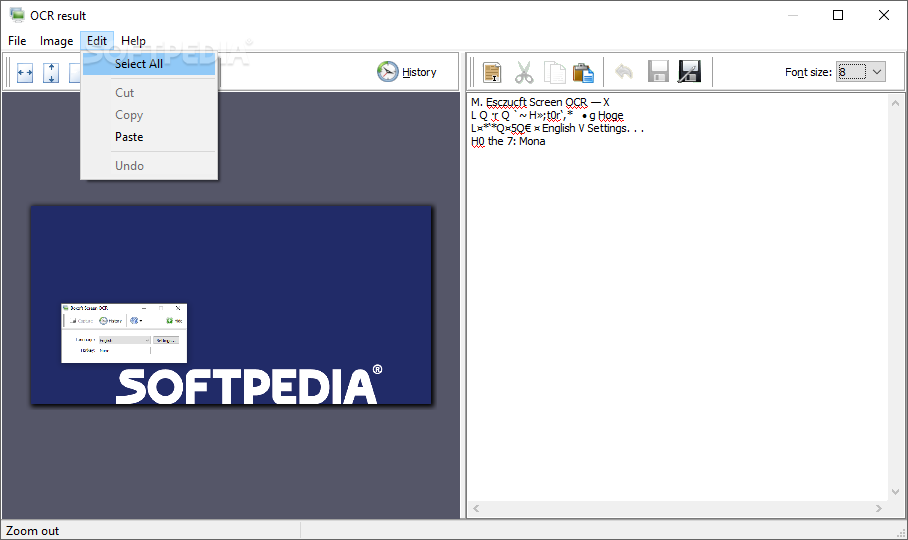Choose Undo in the Edit menu
The width and height of the screenshot is (908, 540).
[149, 166]
